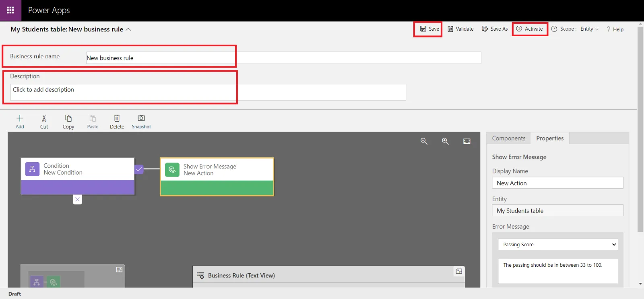Select the Show Error Message action tile

tap(217, 177)
